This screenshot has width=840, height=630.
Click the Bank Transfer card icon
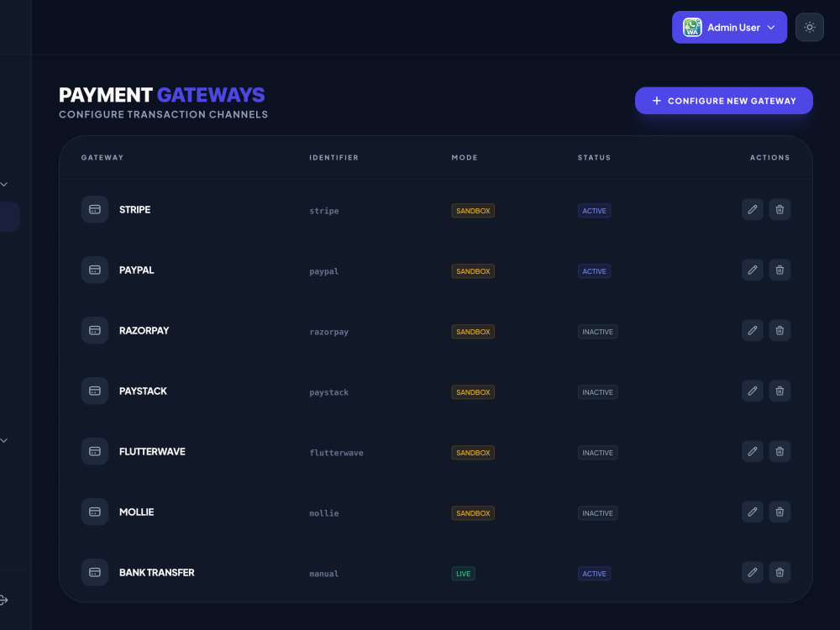tap(95, 573)
